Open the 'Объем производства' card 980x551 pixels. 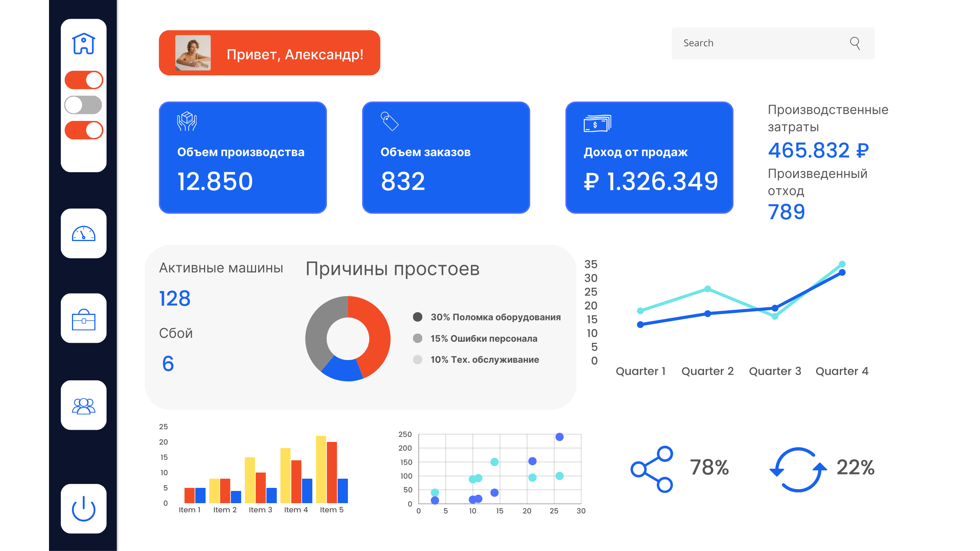243,158
